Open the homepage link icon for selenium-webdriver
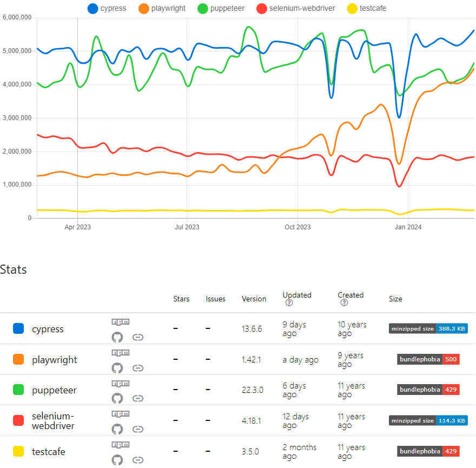The width and height of the screenshot is (476, 468). click(138, 429)
